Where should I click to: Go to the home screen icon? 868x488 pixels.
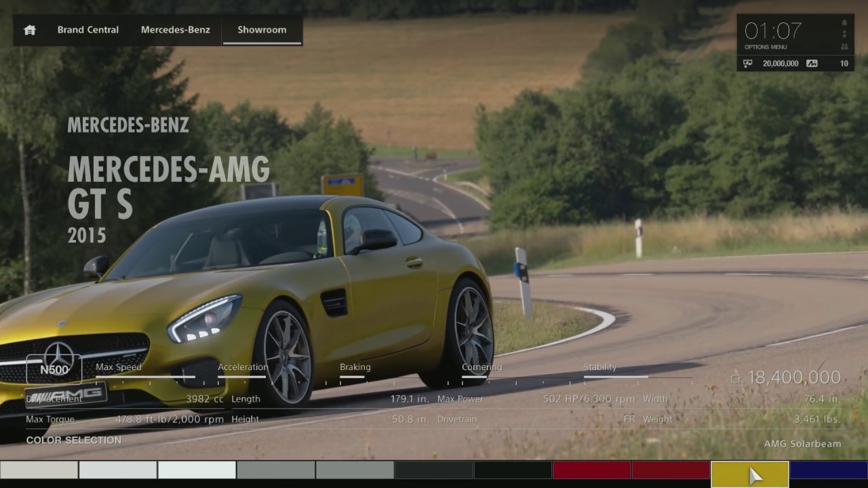[x=30, y=30]
